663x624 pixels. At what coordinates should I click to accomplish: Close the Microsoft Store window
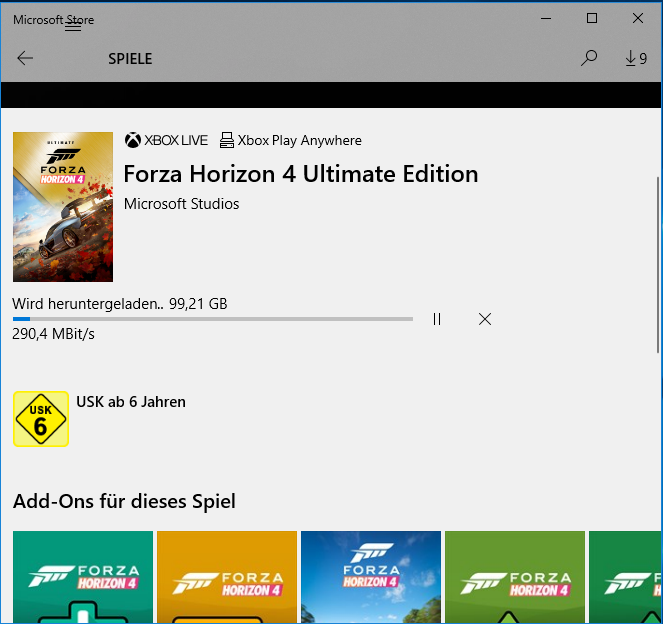click(638, 18)
